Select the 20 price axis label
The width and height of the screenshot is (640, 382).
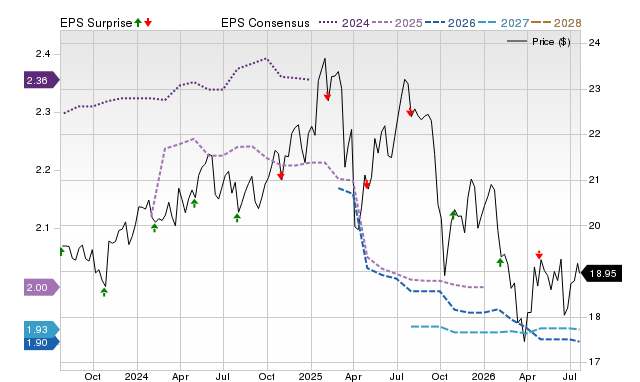[594, 225]
